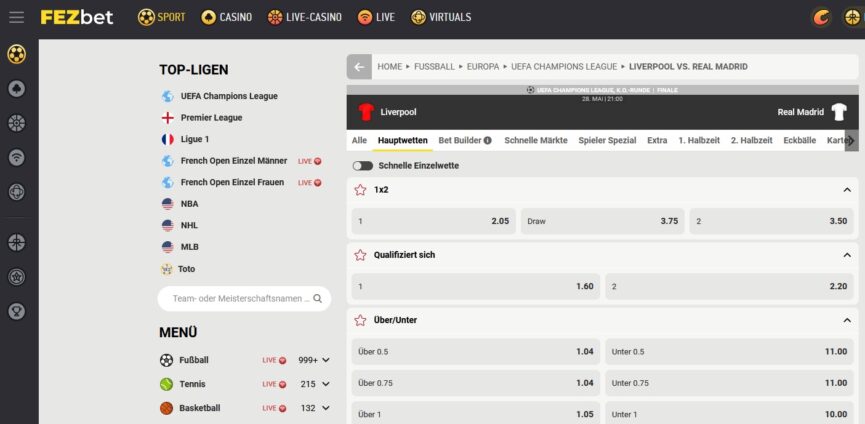Select Unter 0.5 at 11.00
Viewport: 865px width, 424px height.
729,352
